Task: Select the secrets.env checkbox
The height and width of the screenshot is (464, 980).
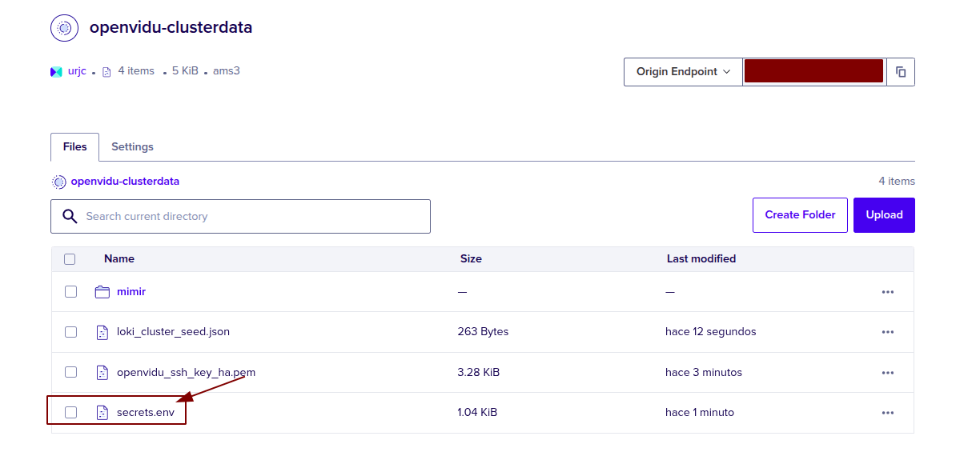Action: tap(70, 413)
